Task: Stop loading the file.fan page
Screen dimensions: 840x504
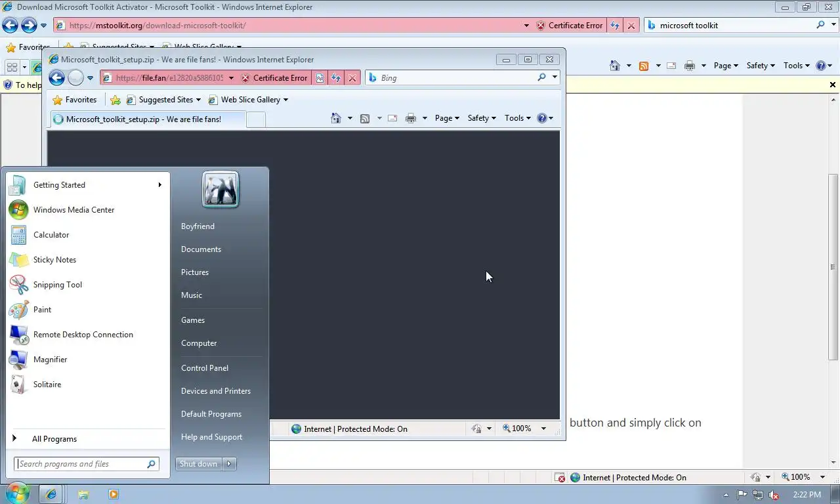Action: (352, 77)
